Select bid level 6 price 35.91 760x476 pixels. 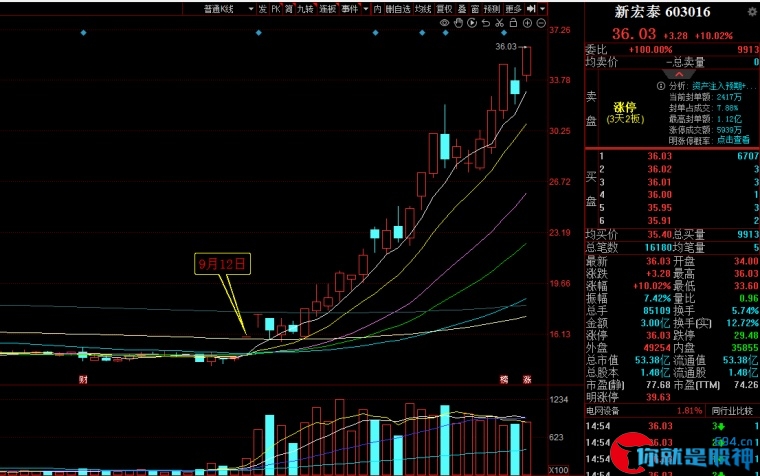coord(660,221)
